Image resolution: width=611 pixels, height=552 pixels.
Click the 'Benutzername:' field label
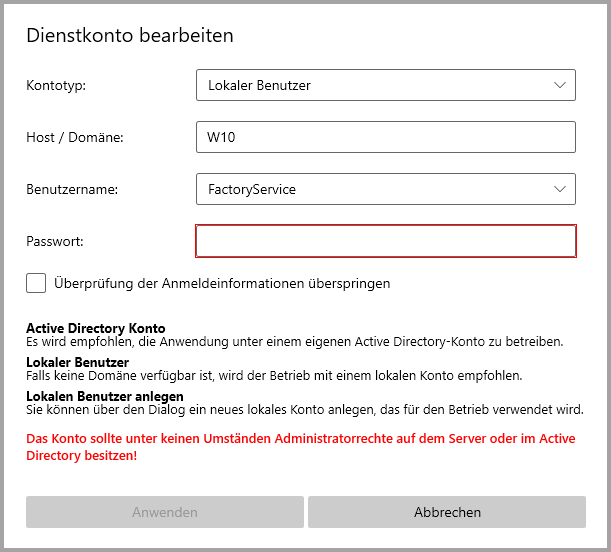(72, 189)
